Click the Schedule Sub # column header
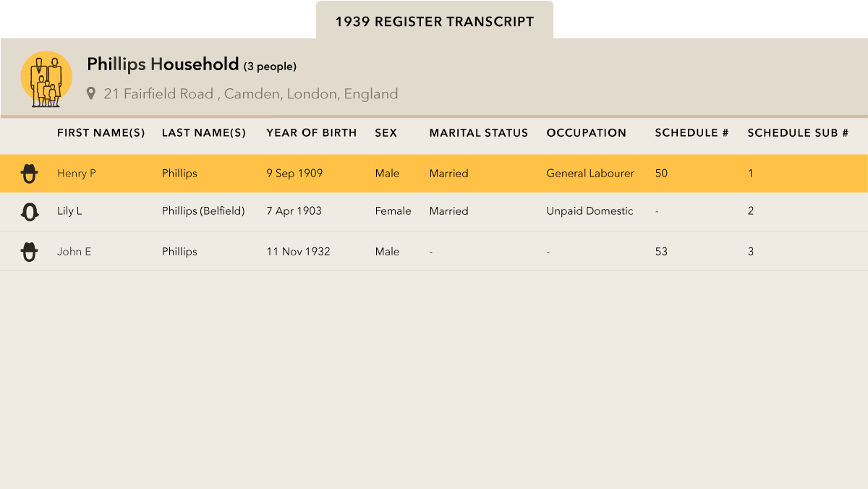This screenshot has height=489, width=868. coord(798,133)
